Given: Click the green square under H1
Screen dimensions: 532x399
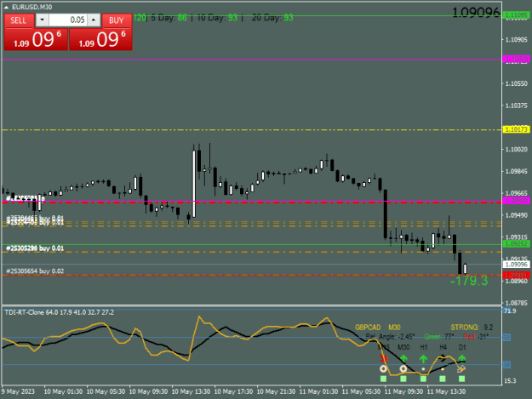Looking at the screenshot, I should pos(423,379).
